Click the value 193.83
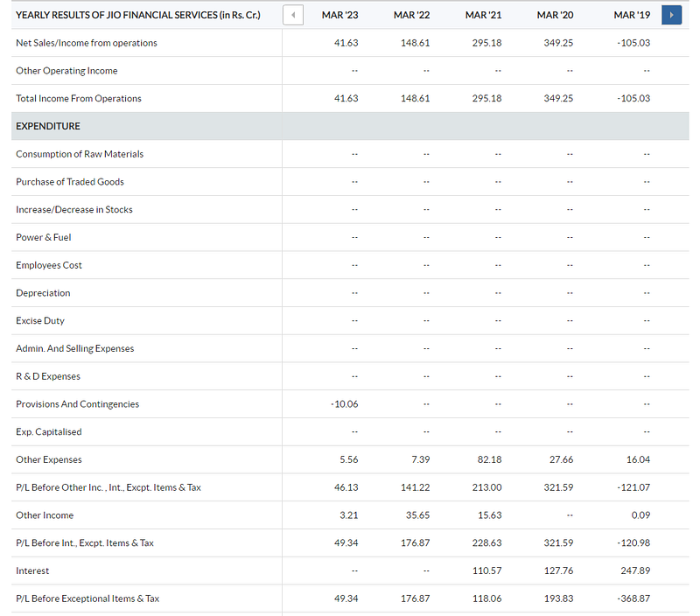The height and width of the screenshot is (616, 700). click(558, 598)
